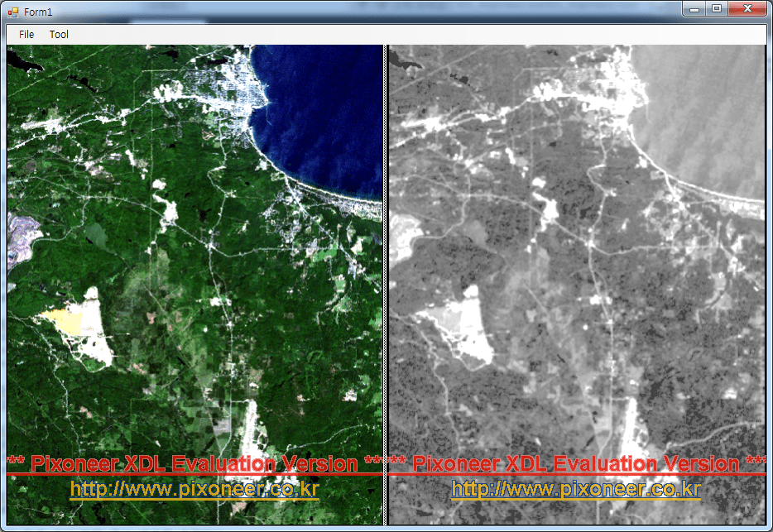Click the Form1 application icon in title bar
The width and height of the screenshot is (773, 532).
(x=12, y=12)
